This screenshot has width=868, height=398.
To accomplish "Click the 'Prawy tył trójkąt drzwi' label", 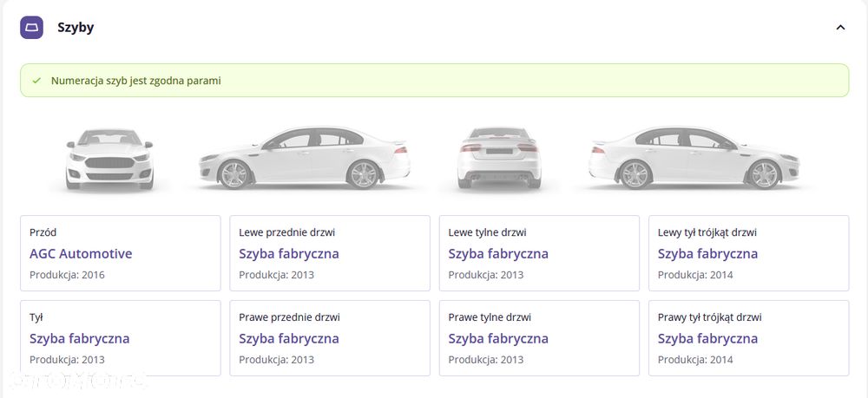I will click(x=710, y=317).
